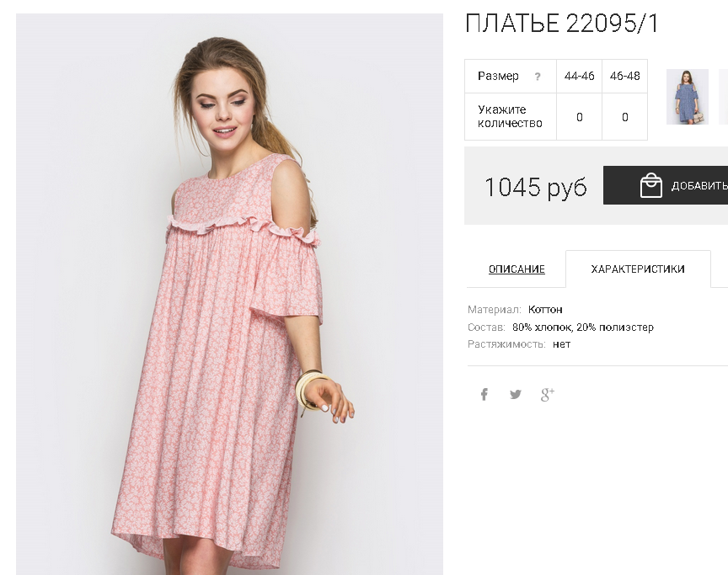Click the Коттон material value
The width and height of the screenshot is (728, 575).
545,310
